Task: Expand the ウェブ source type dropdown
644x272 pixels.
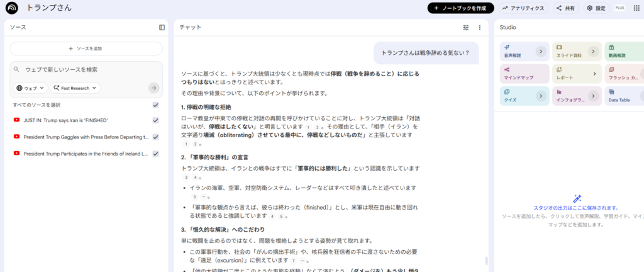Action: click(x=31, y=88)
